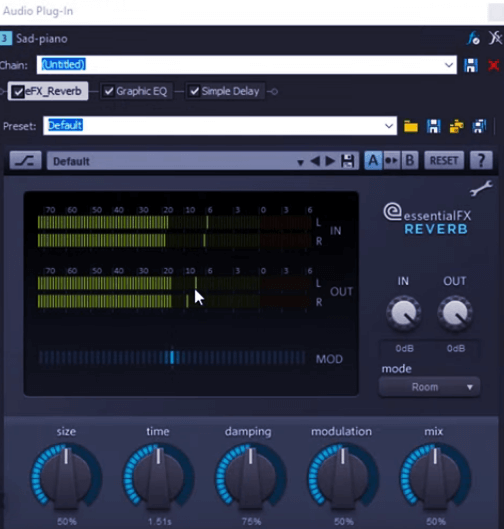Image resolution: width=504 pixels, height=529 pixels.
Task: Open the reverb mode Room dropdown
Action: (x=429, y=387)
